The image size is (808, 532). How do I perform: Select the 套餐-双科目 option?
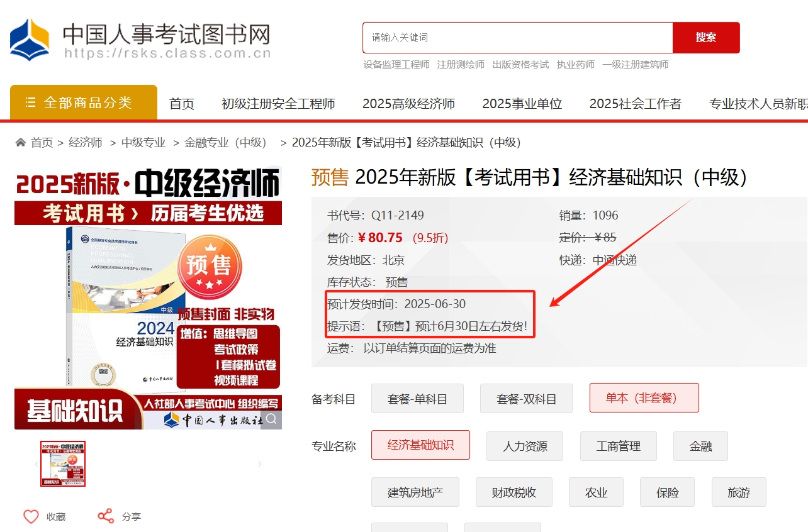pos(526,398)
